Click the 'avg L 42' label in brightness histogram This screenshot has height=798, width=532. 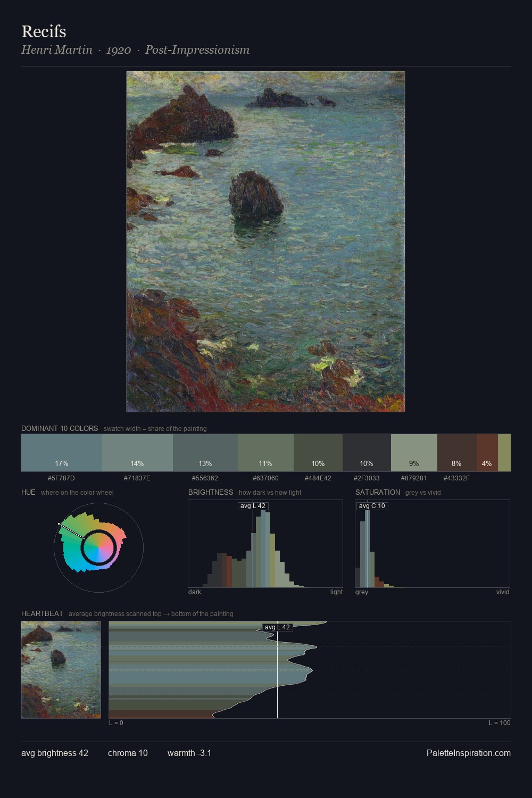point(253,506)
